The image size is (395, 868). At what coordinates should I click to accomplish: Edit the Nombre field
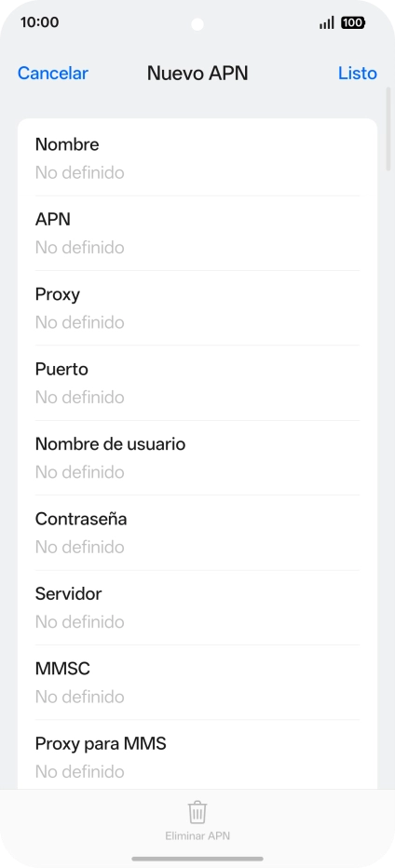(197, 158)
